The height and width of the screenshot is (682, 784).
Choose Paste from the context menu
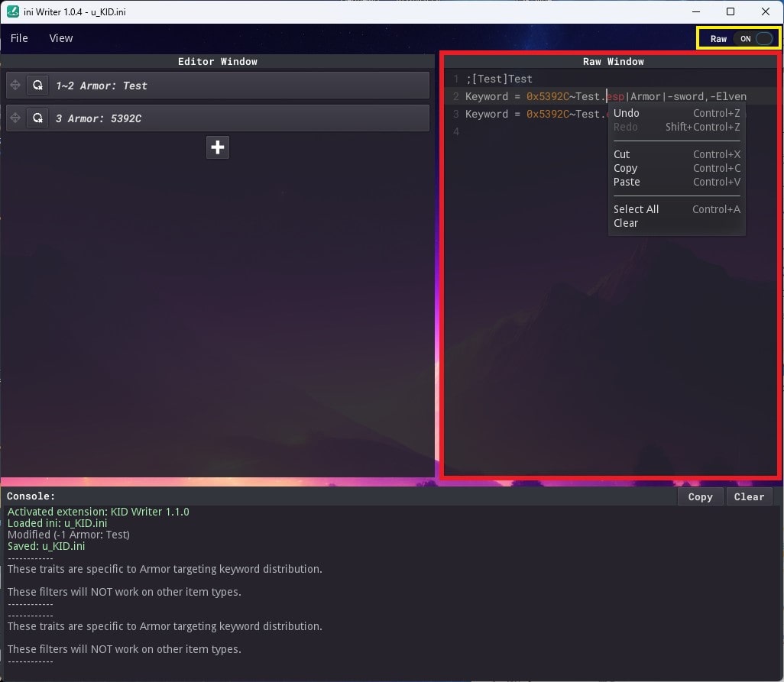[x=627, y=182]
